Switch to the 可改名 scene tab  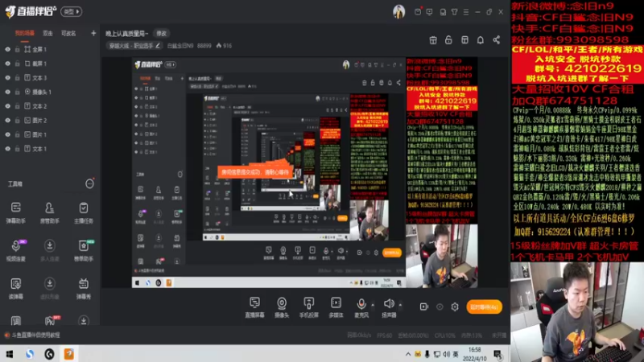point(68,33)
